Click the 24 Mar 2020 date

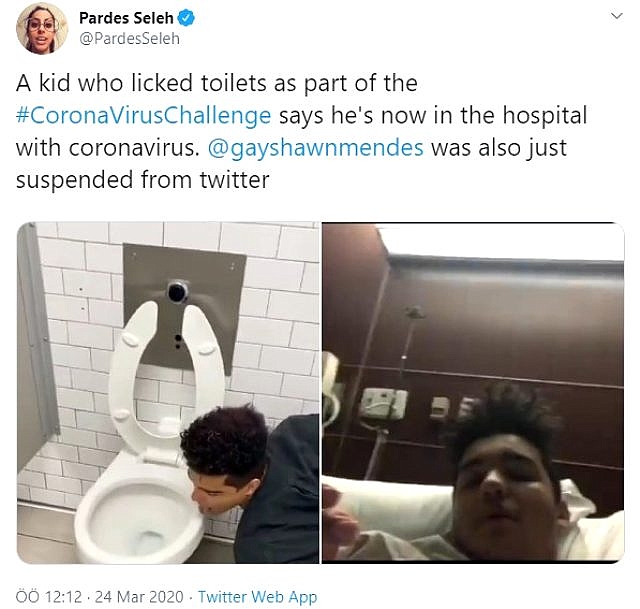[143, 597]
